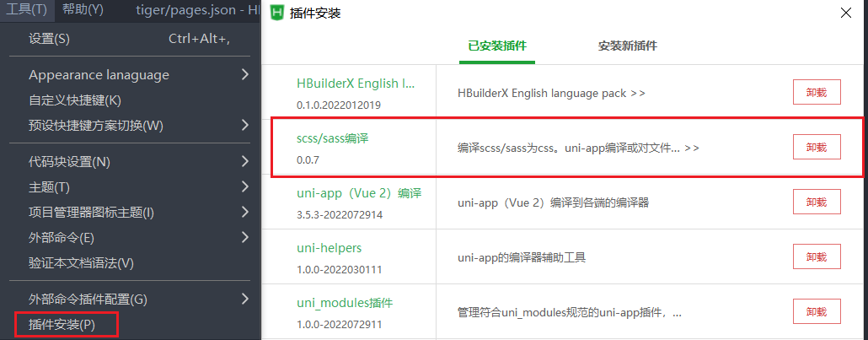The height and width of the screenshot is (340, 868).
Task: Open 项目管理器图标主题(I) submenu
Action: point(130,213)
